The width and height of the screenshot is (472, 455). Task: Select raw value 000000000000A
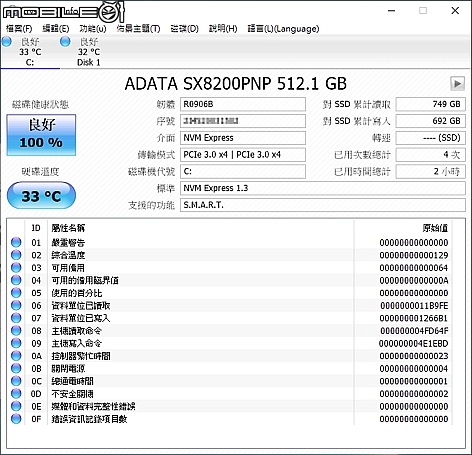click(414, 281)
